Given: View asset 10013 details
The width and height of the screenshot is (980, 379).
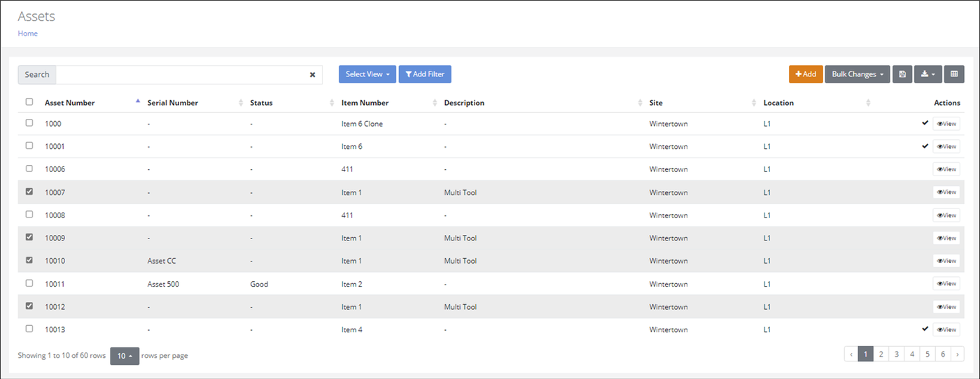Looking at the screenshot, I should pos(946,329).
